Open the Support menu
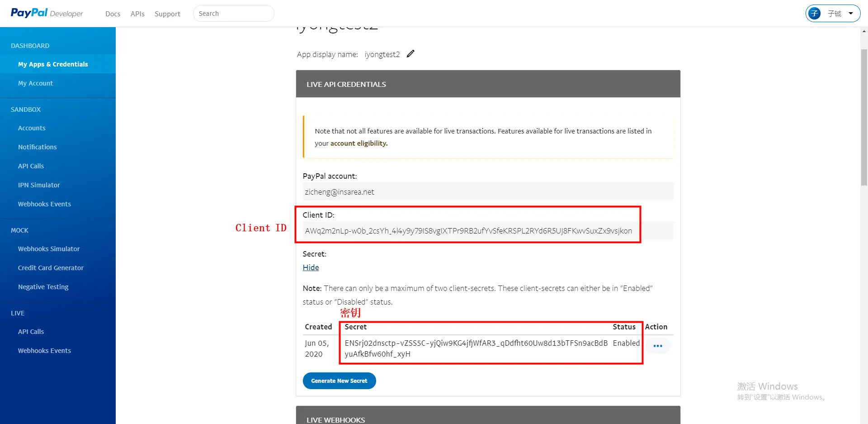Screen dimensions: 868x424 tap(167, 14)
